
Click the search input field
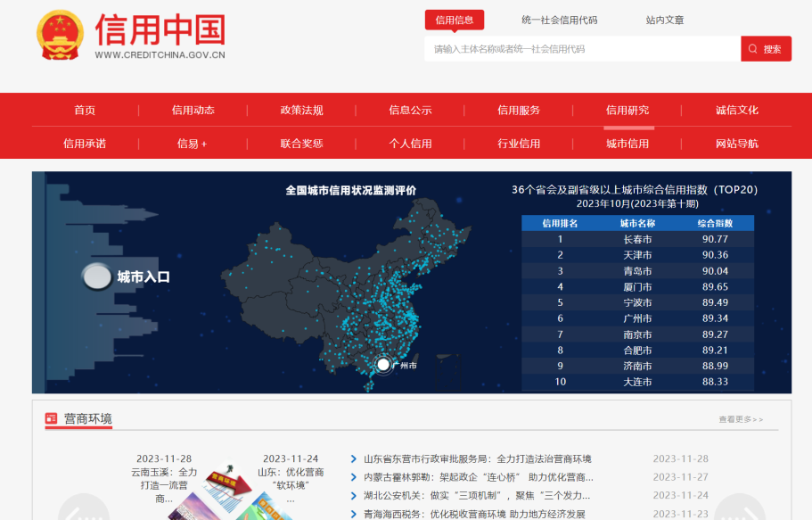point(583,49)
